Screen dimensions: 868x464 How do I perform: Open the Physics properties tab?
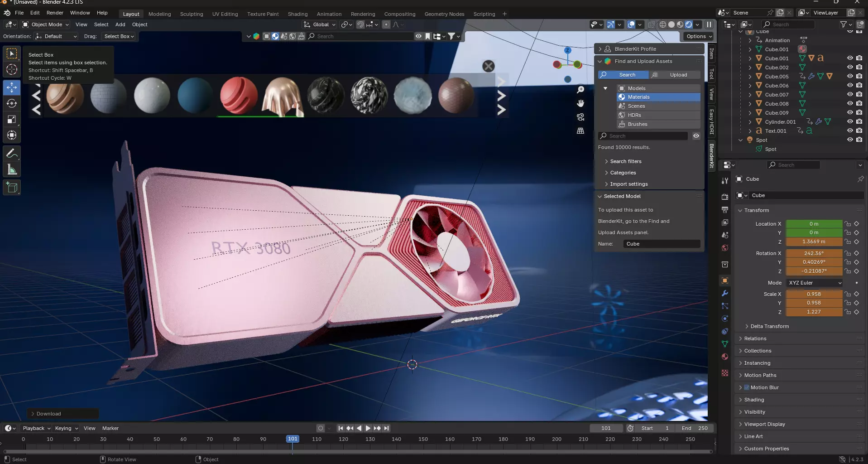pyautogui.click(x=725, y=319)
